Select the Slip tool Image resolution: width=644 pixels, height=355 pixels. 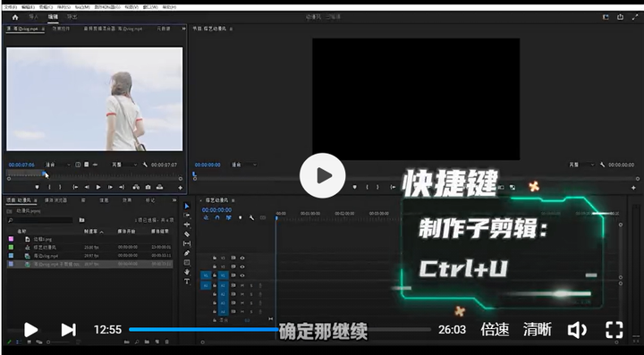pyautogui.click(x=187, y=243)
